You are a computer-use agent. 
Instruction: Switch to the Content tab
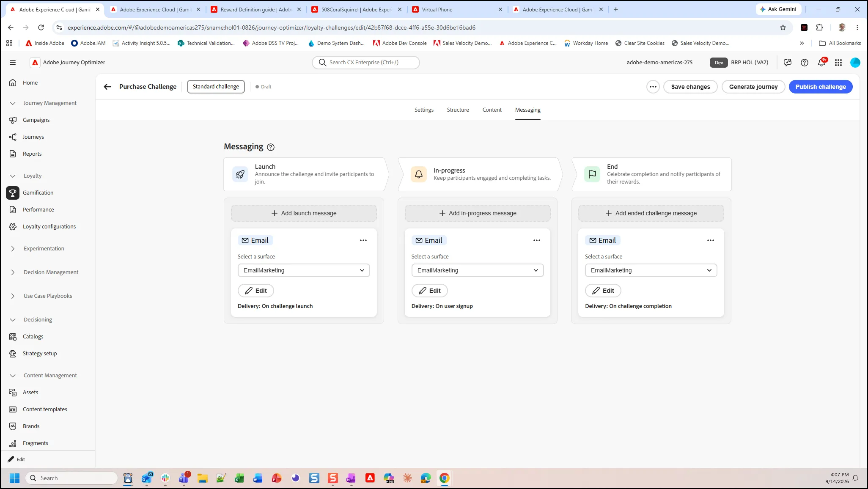[x=492, y=110]
